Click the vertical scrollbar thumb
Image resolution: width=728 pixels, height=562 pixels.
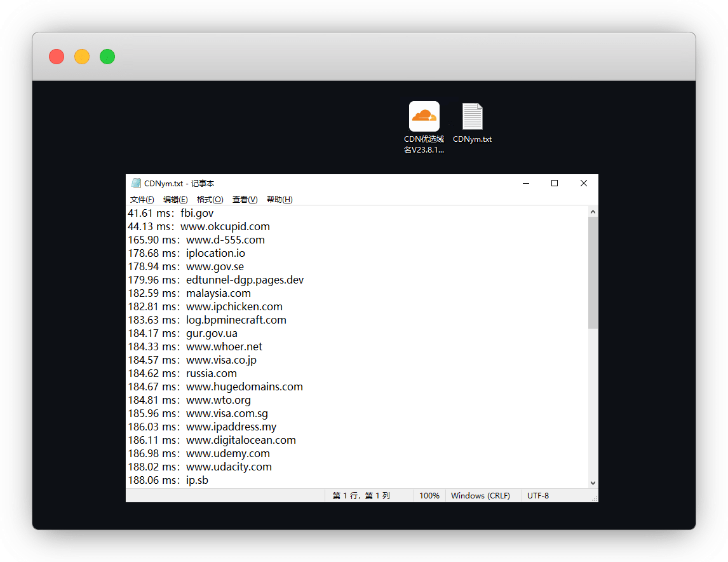(593, 272)
